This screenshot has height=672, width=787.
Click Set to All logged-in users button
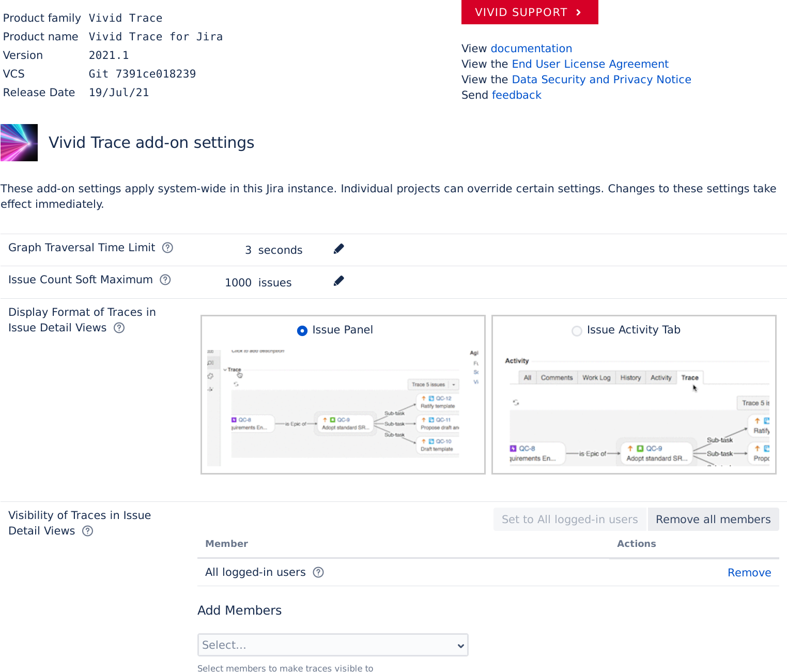(x=569, y=520)
